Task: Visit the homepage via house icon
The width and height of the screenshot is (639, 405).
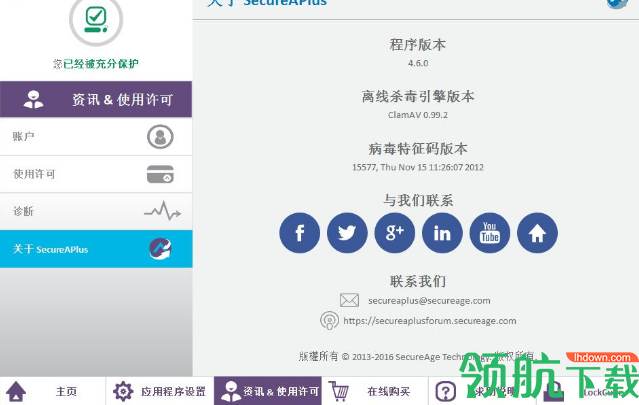Action: pos(537,233)
